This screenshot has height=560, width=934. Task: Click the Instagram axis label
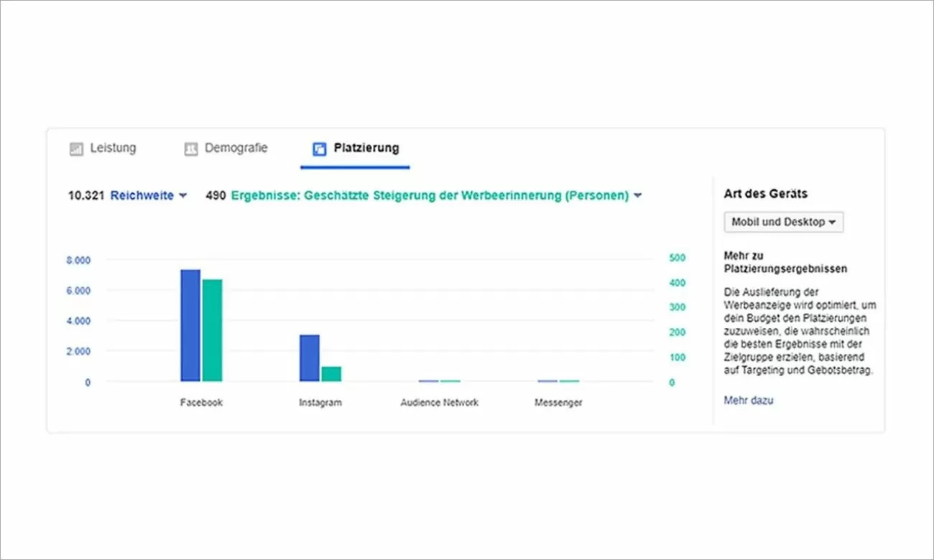[x=320, y=402]
